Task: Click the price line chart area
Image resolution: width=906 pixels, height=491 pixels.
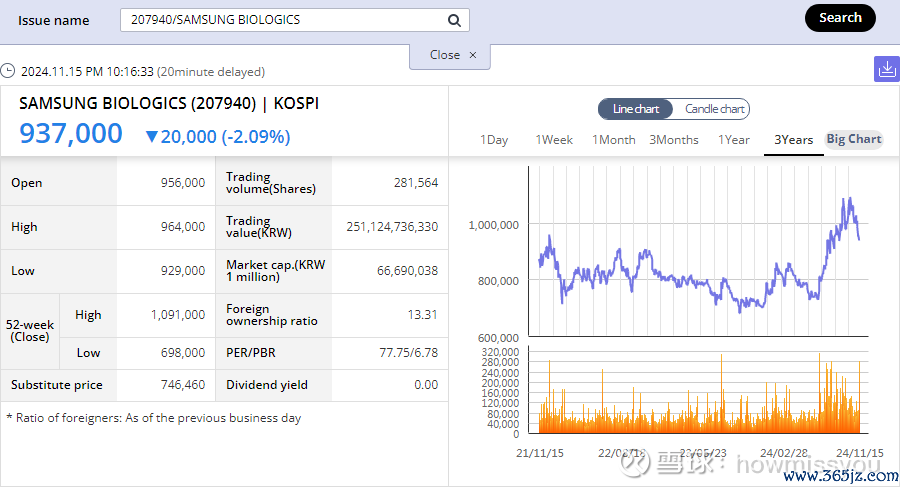Action: tap(699, 251)
